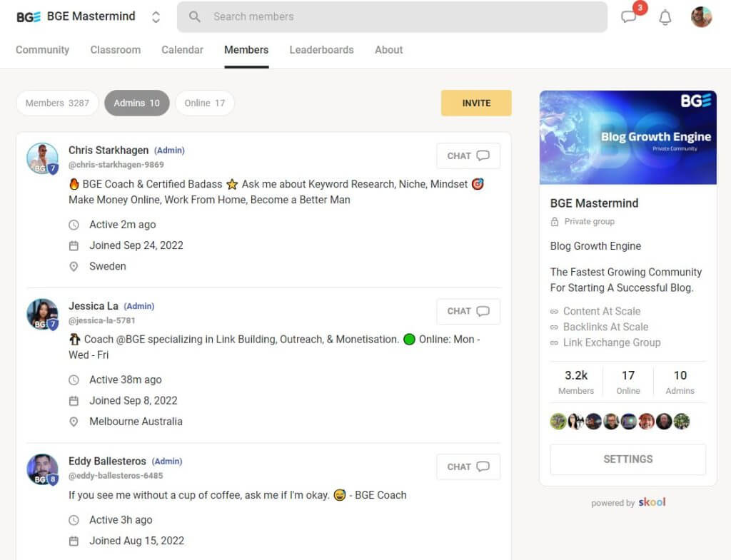This screenshot has height=560, width=731.
Task: Click the calendar icon beside Joined Aug 15, 2022
Action: click(74, 541)
